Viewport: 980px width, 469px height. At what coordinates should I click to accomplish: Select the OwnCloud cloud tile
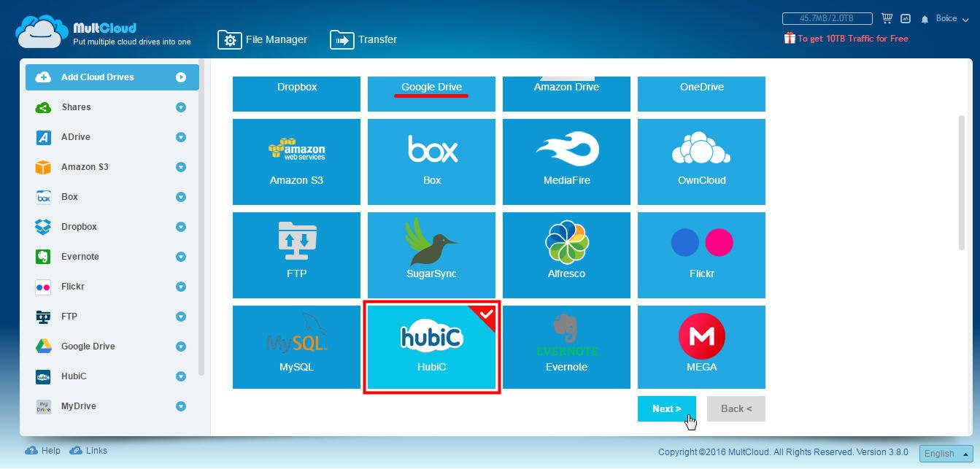tap(701, 162)
